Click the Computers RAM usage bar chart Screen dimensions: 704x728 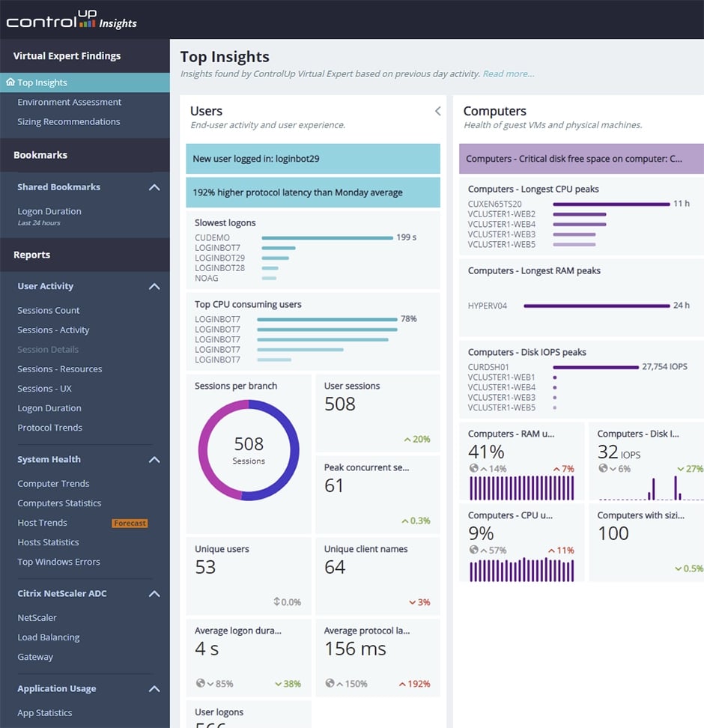(521, 488)
